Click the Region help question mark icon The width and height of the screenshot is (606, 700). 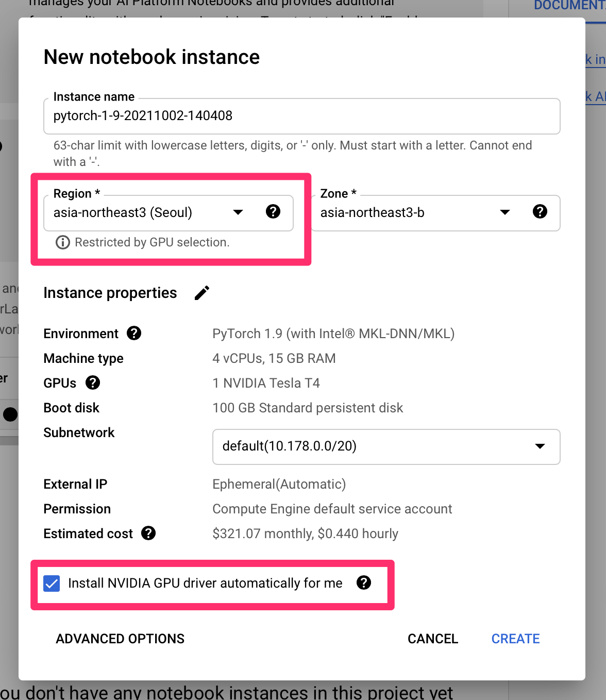(x=273, y=211)
